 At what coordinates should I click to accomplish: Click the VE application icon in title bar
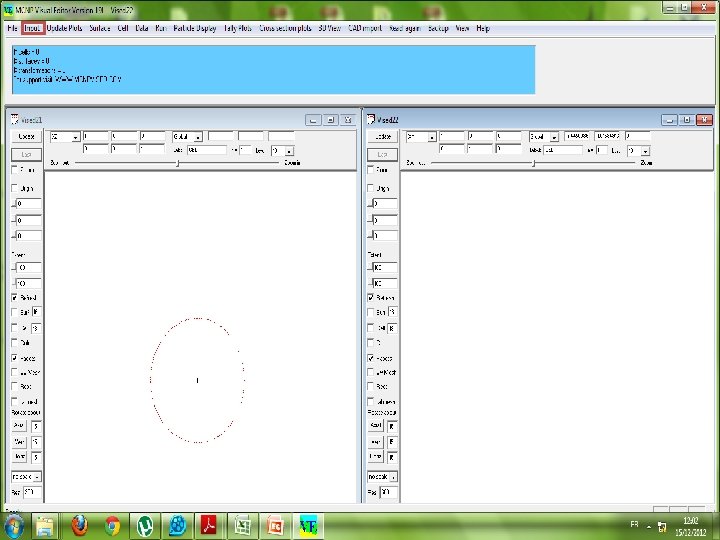point(8,9)
